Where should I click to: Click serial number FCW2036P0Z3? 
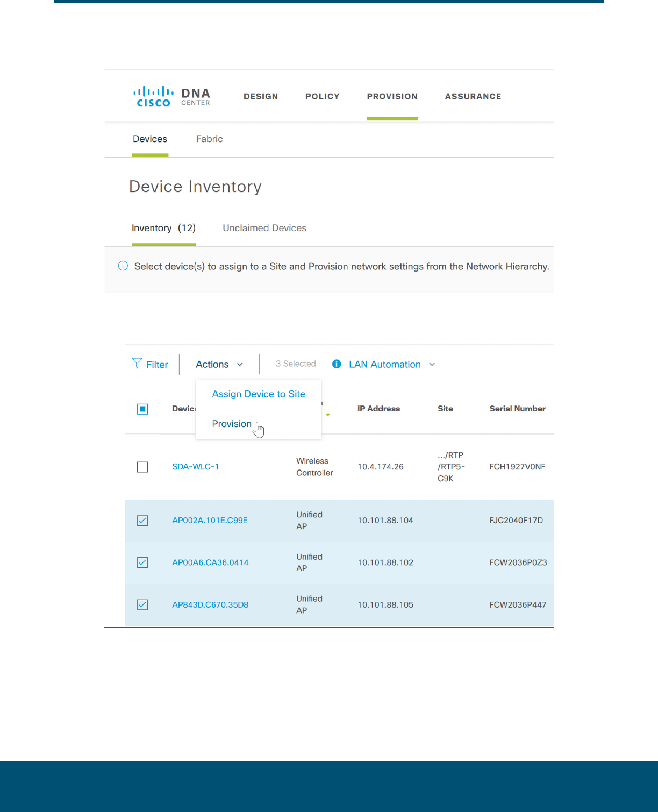(x=518, y=562)
